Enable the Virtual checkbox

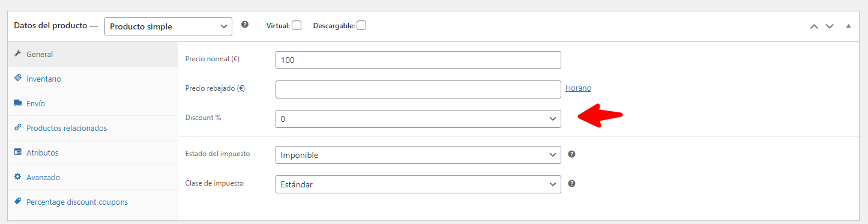(297, 26)
